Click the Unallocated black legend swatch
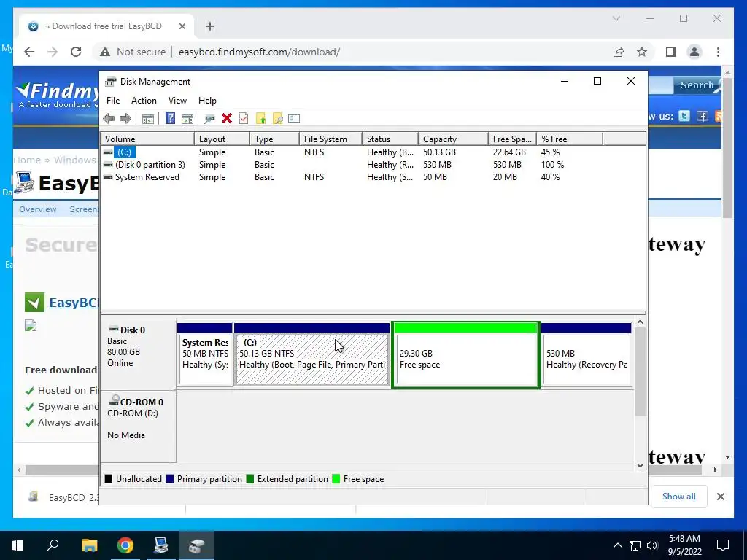Image resolution: width=747 pixels, height=560 pixels. click(x=109, y=479)
